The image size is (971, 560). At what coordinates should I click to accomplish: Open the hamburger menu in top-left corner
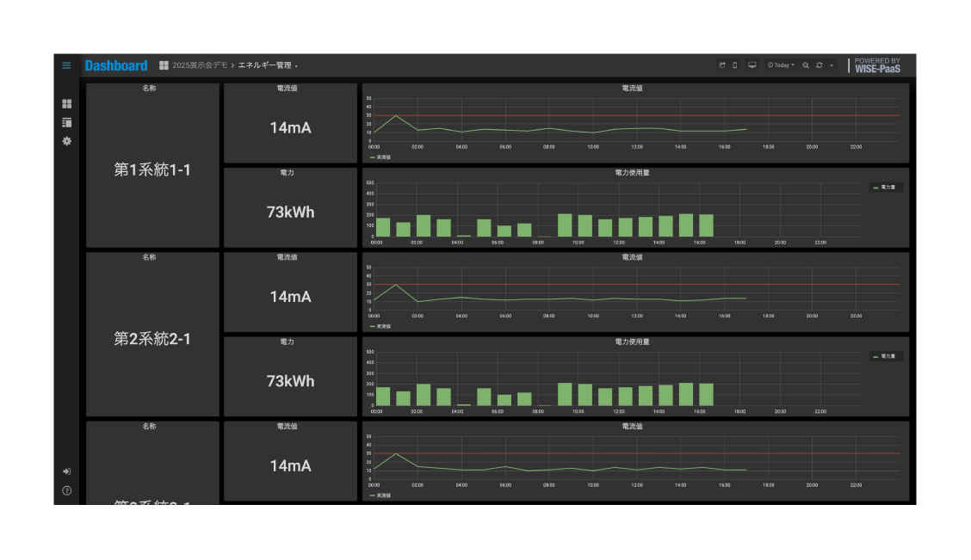coord(66,65)
